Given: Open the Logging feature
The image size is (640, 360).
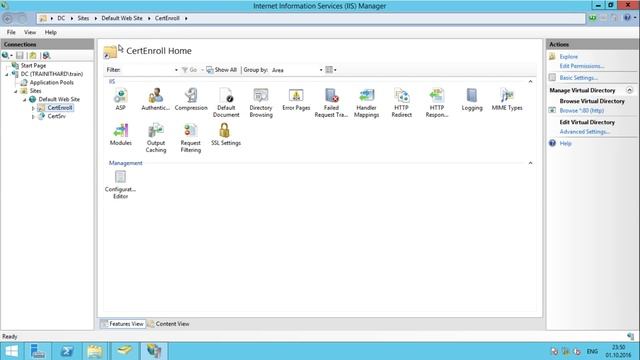Looking at the screenshot, I should coord(472,99).
